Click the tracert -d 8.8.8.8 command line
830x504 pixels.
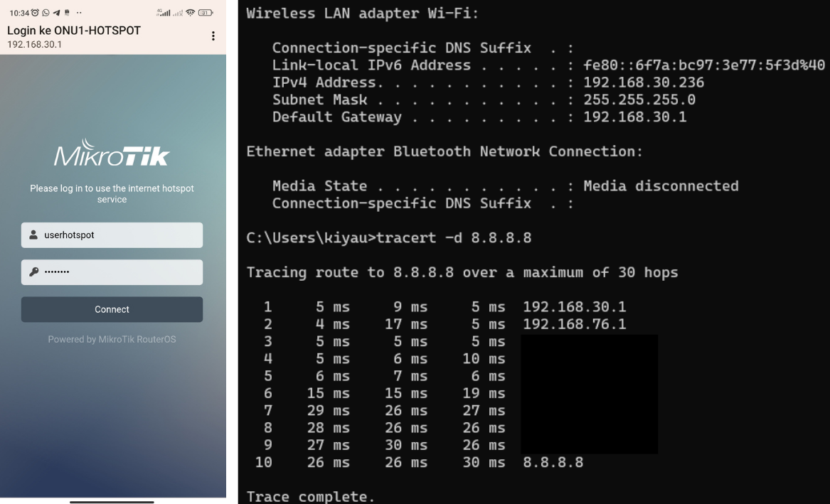tap(454, 238)
